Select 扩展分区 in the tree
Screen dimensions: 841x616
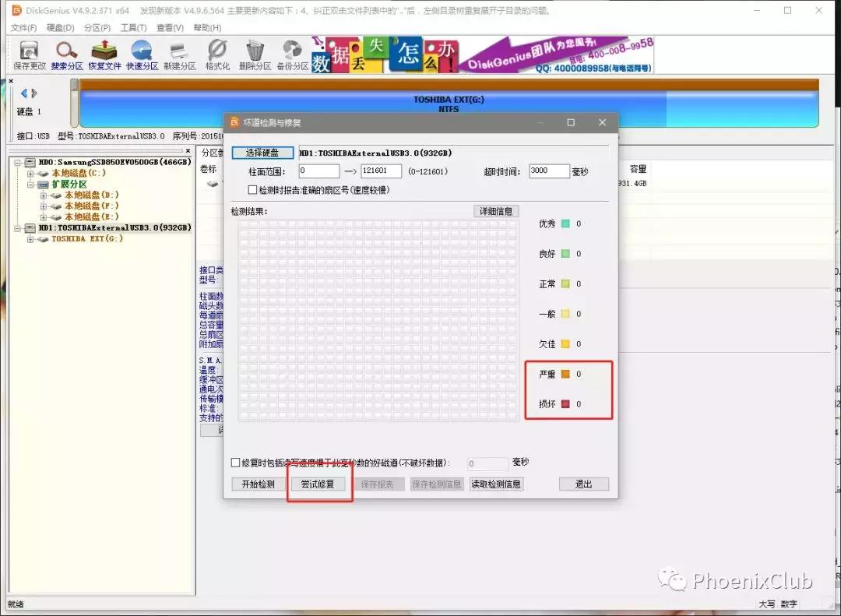coord(69,184)
